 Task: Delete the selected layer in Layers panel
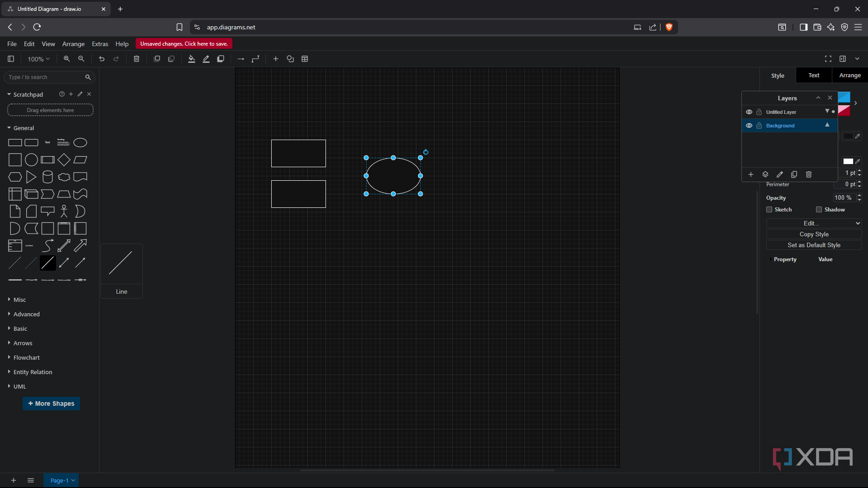click(809, 174)
